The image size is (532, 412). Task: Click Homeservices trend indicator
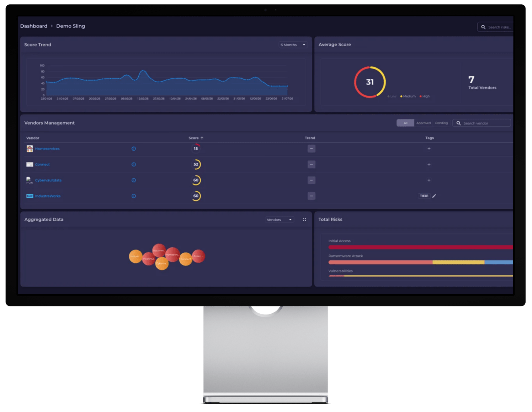[311, 149]
